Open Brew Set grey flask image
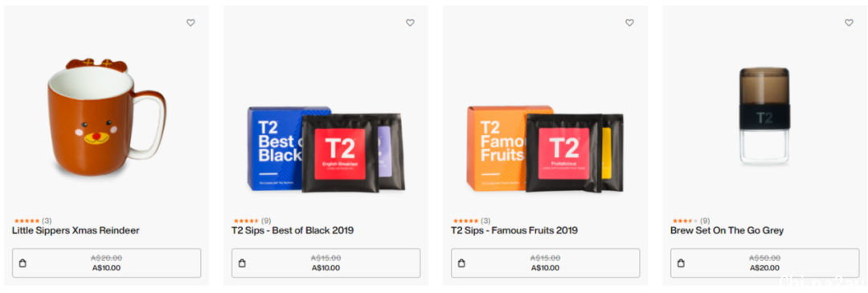This screenshot has height=293, width=868. point(764,116)
